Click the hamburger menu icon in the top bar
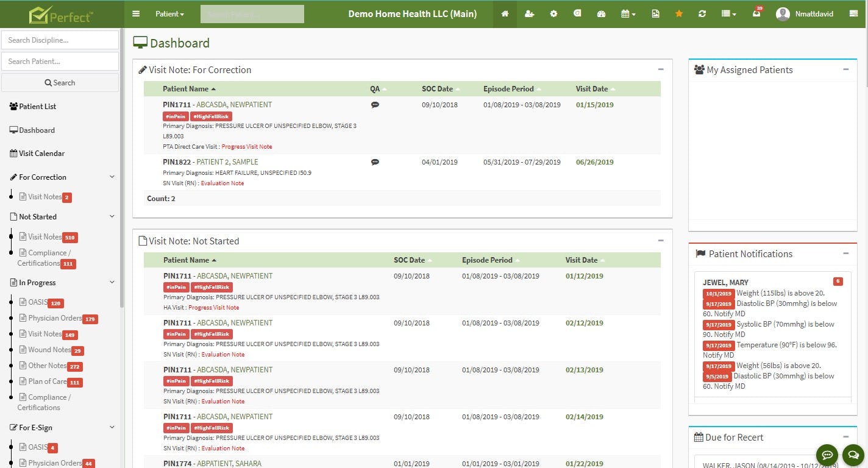Screen dimensions: 868x468 click(x=136, y=13)
